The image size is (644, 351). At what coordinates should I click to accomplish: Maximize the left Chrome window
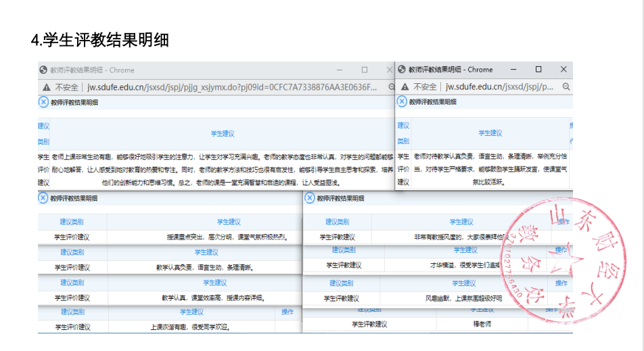pyautogui.click(x=365, y=70)
